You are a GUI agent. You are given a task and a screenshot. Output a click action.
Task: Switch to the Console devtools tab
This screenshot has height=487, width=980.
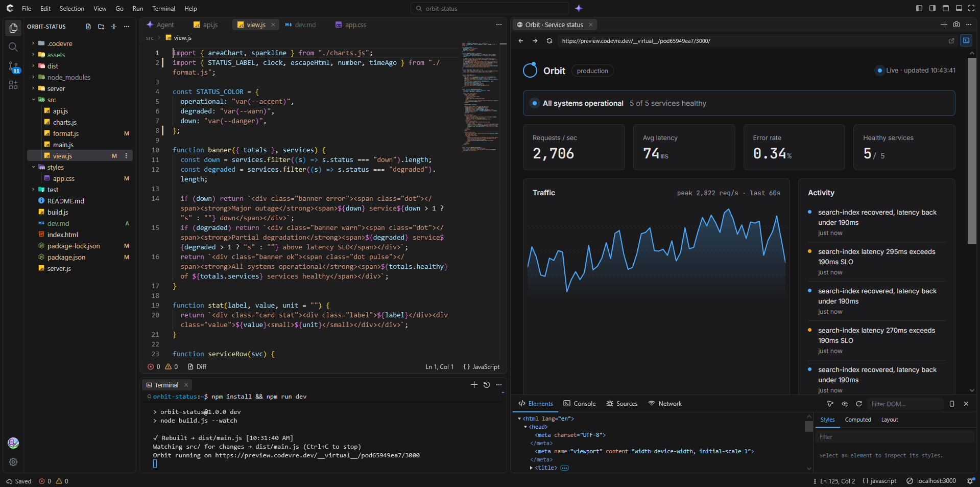pos(580,404)
